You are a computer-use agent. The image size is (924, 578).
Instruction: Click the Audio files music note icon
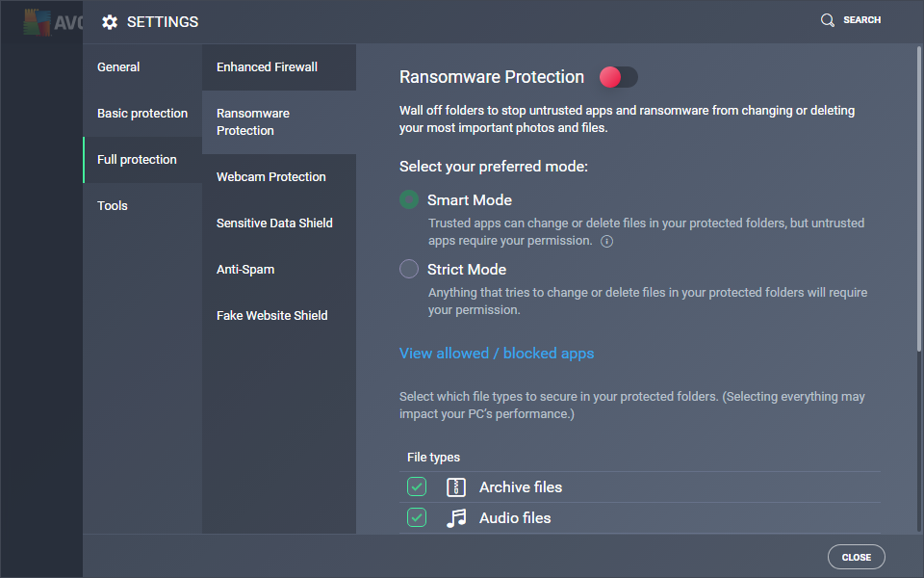tap(456, 518)
